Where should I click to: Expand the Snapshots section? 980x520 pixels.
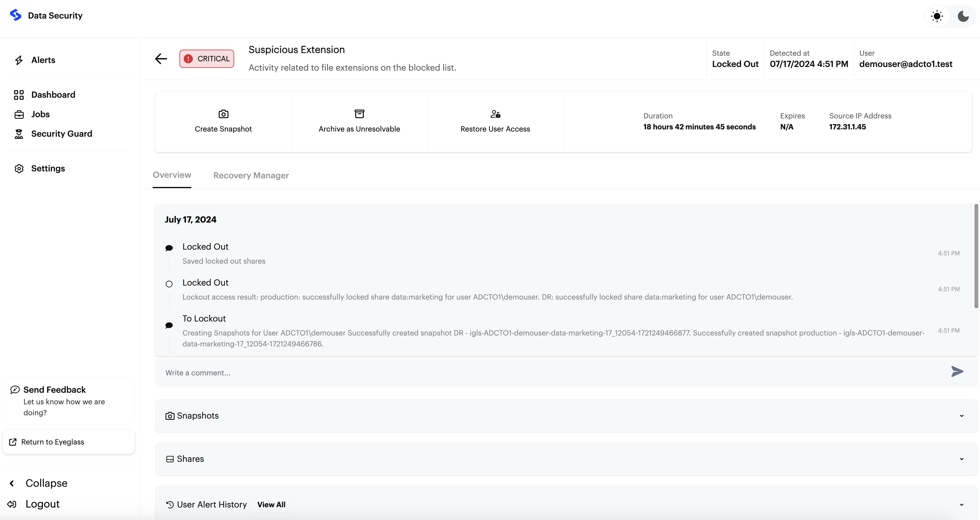(961, 416)
